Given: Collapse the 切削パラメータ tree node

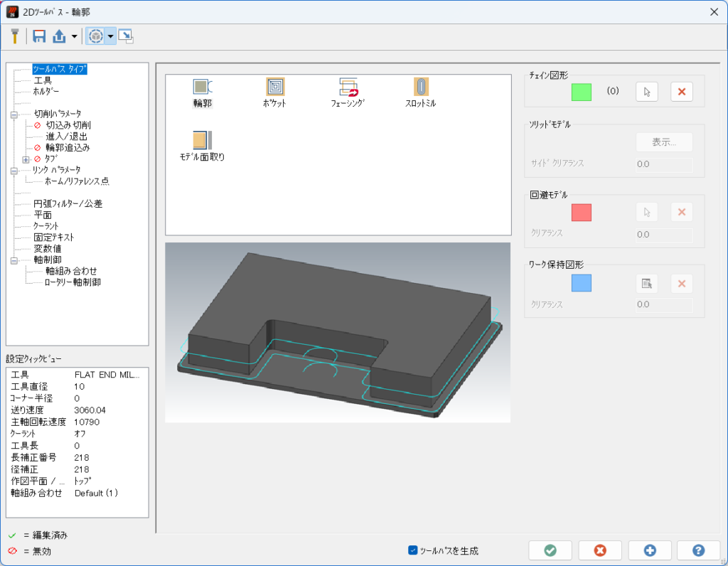Looking at the screenshot, I should [14, 114].
